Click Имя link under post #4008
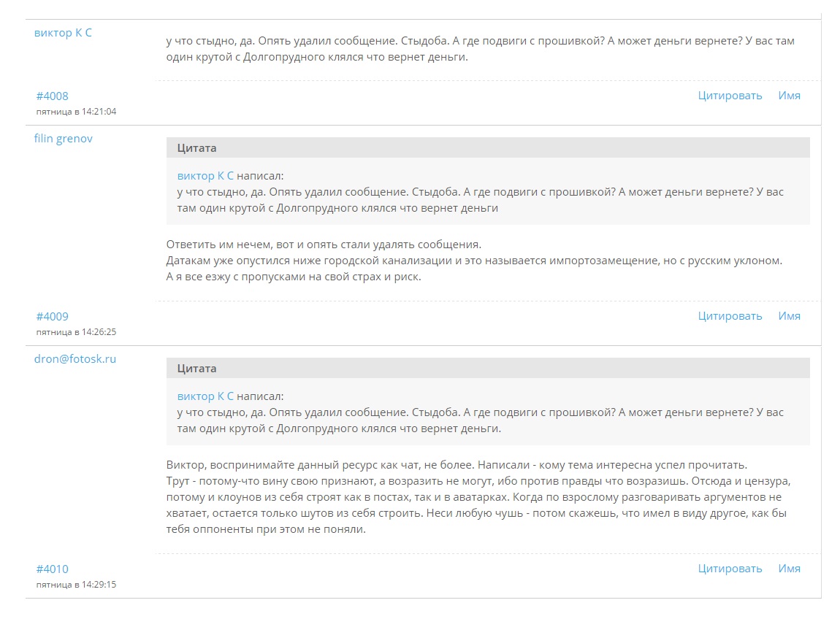The image size is (840, 619). click(x=789, y=96)
